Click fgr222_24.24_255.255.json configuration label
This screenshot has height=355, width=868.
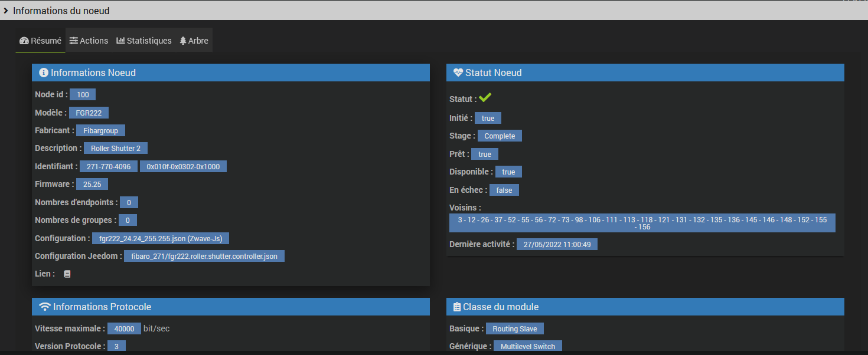pos(161,239)
